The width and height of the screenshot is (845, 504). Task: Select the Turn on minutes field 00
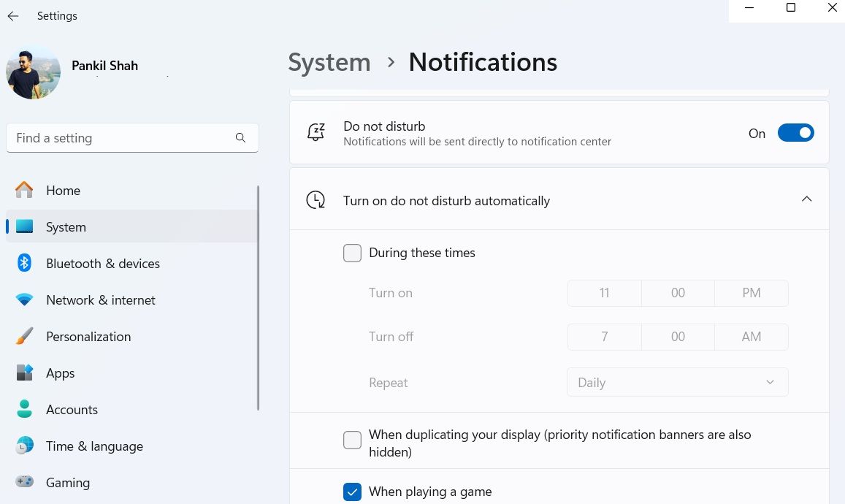coord(678,293)
